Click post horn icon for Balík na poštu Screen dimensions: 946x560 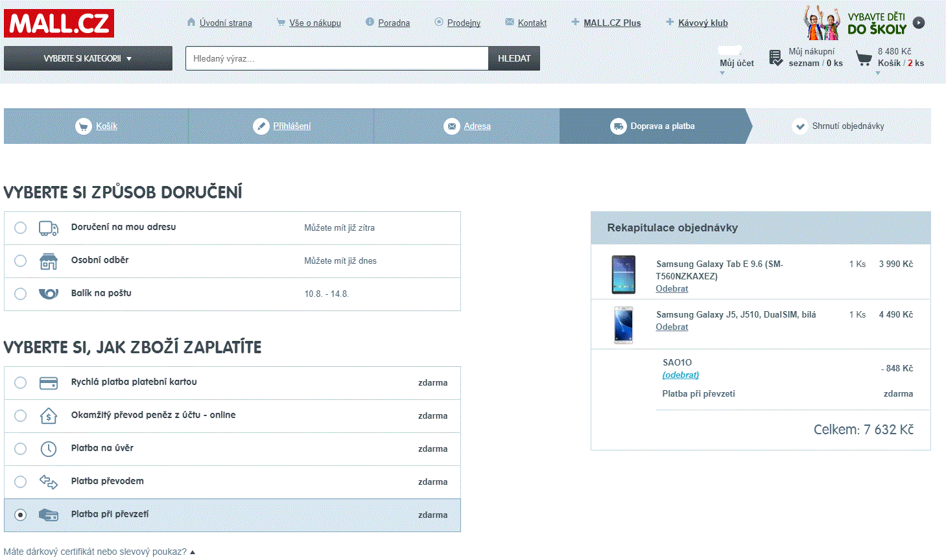[49, 294]
